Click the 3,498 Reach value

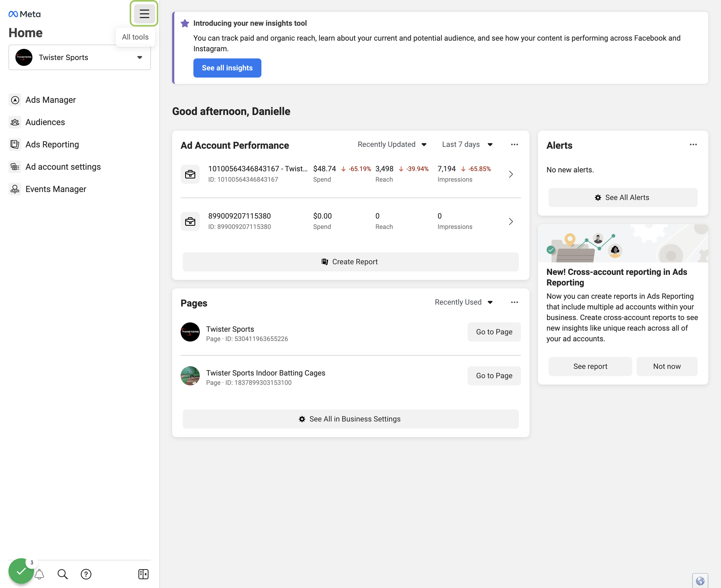384,169
